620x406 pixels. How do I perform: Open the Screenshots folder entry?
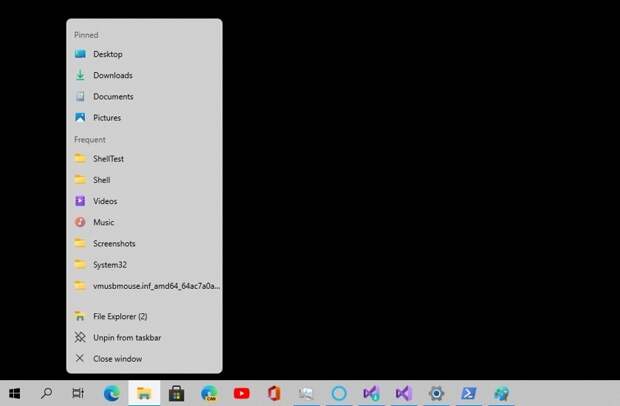click(x=144, y=244)
